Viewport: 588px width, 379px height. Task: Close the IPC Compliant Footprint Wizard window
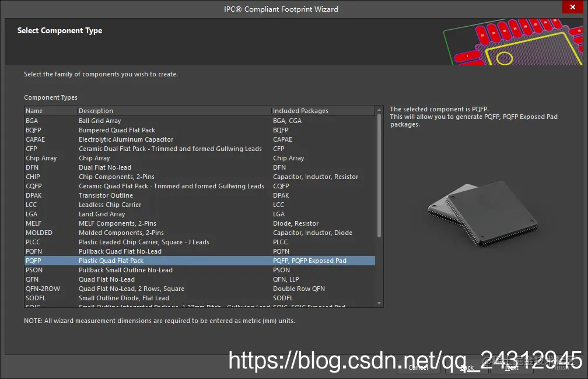pos(573,7)
